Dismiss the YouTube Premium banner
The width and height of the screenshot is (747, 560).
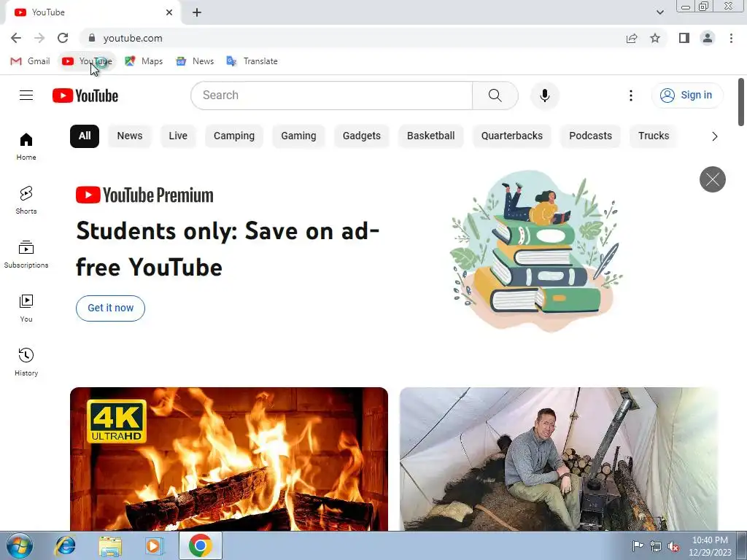(712, 179)
